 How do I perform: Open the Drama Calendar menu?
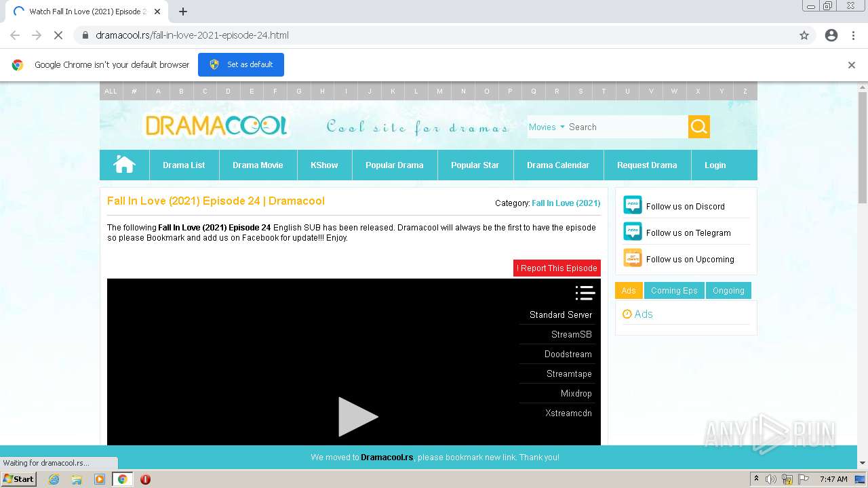click(x=558, y=165)
